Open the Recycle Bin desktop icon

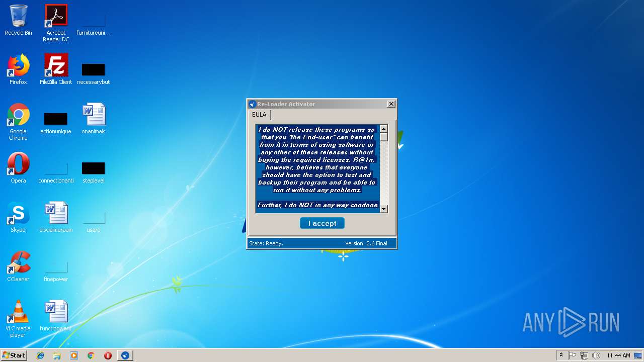[x=18, y=21]
